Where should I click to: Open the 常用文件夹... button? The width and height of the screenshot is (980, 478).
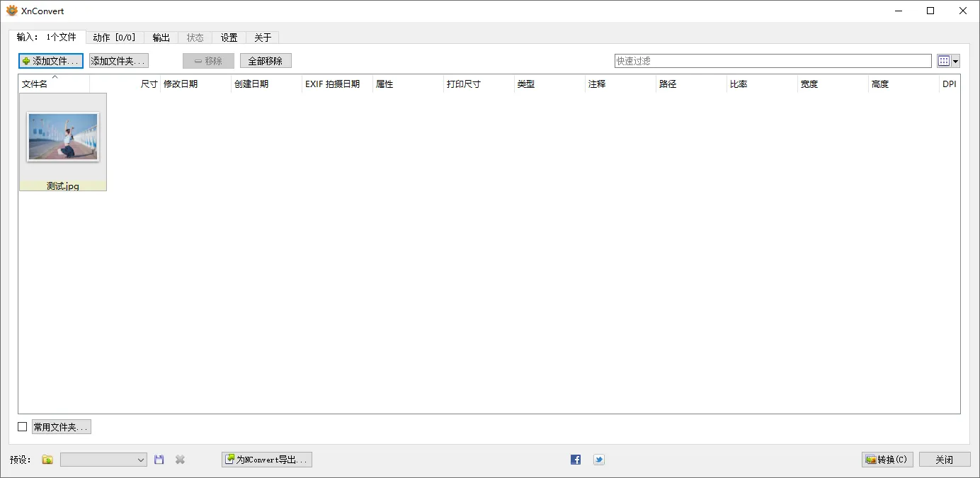click(x=62, y=427)
